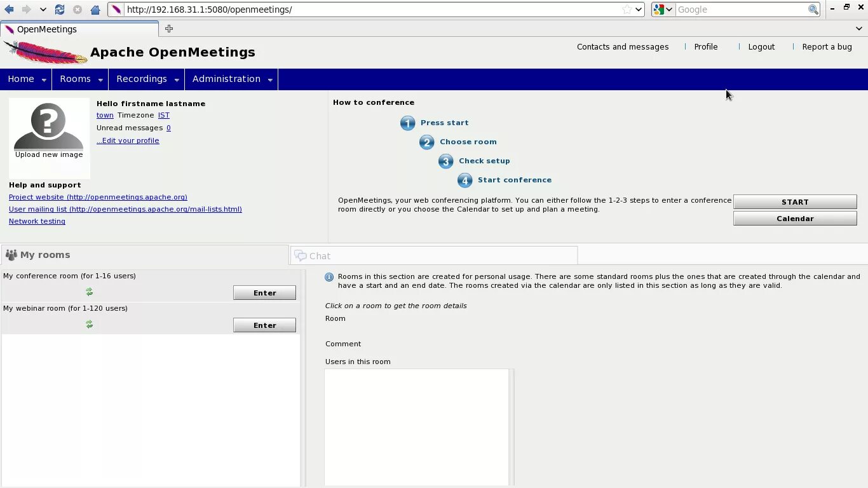868x488 pixels.
Task: Open the list all tabs dropdown arrow
Action: click(x=859, y=29)
